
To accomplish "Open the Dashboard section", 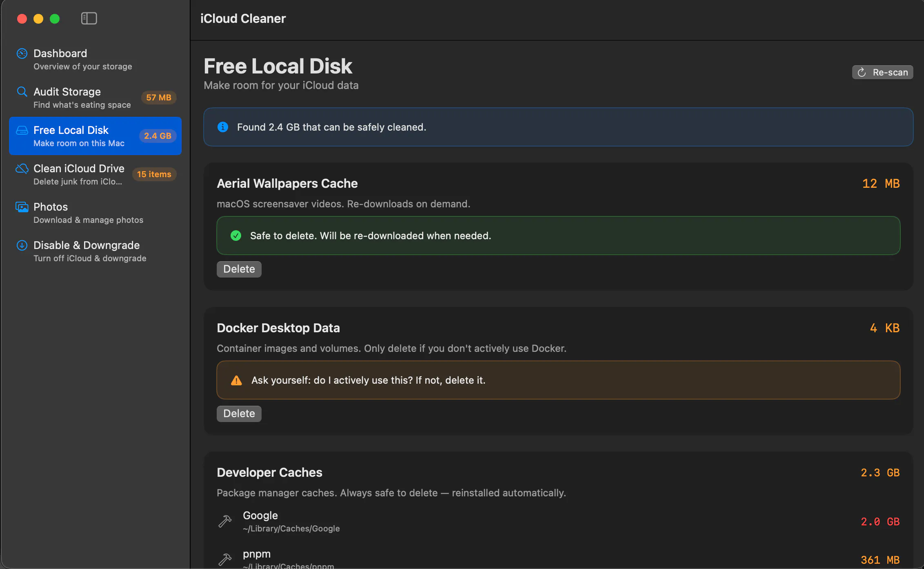I will (x=95, y=59).
